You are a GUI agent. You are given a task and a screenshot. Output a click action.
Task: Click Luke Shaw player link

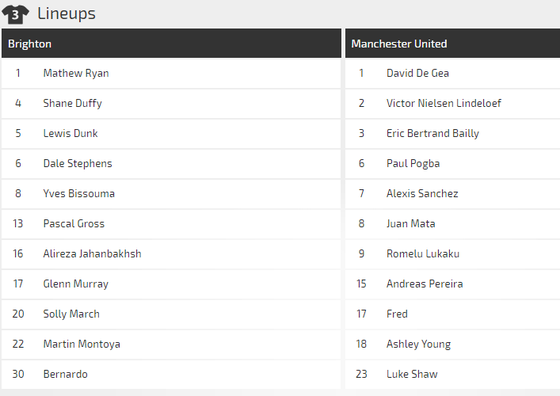412,374
